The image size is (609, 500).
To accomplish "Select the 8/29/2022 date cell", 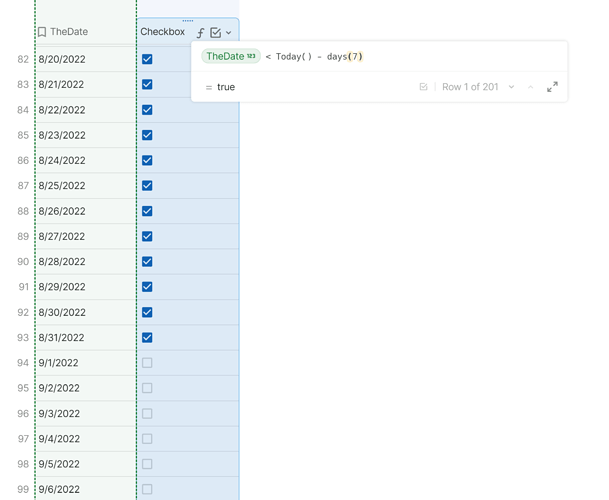I will click(x=85, y=287).
